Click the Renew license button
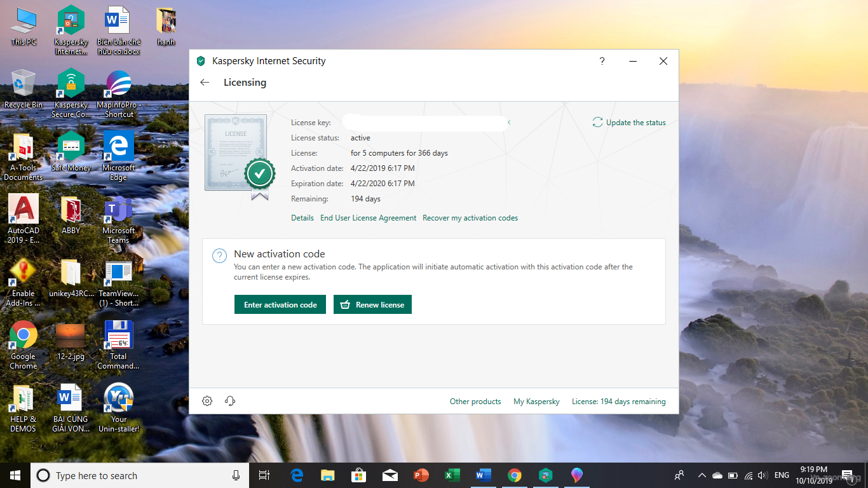This screenshot has width=868, height=488. [372, 304]
